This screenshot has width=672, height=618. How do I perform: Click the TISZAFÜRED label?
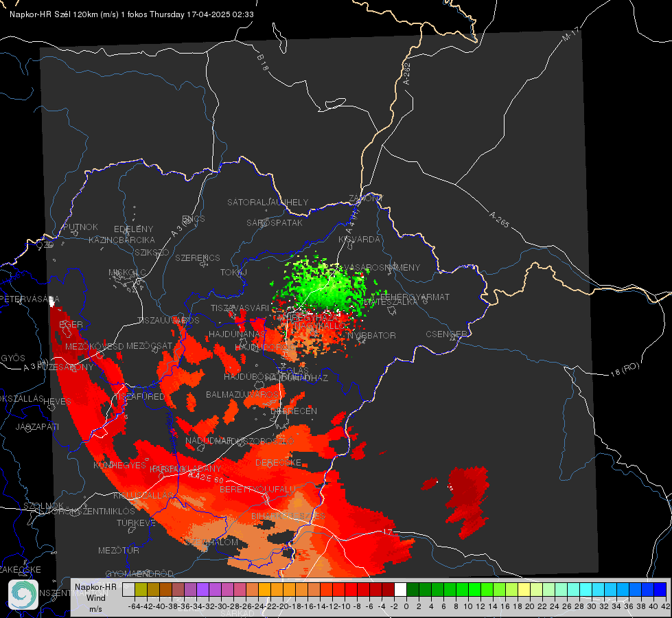coord(139,396)
